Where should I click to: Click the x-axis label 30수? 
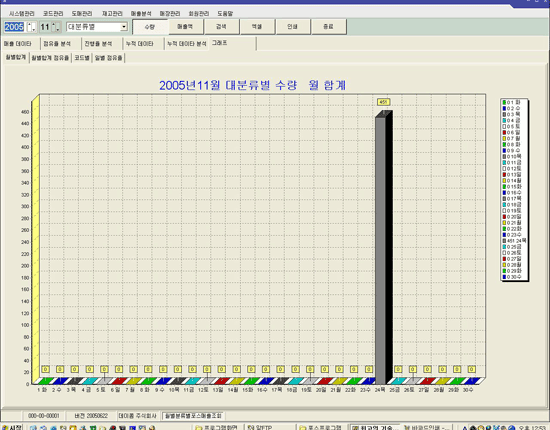point(468,390)
